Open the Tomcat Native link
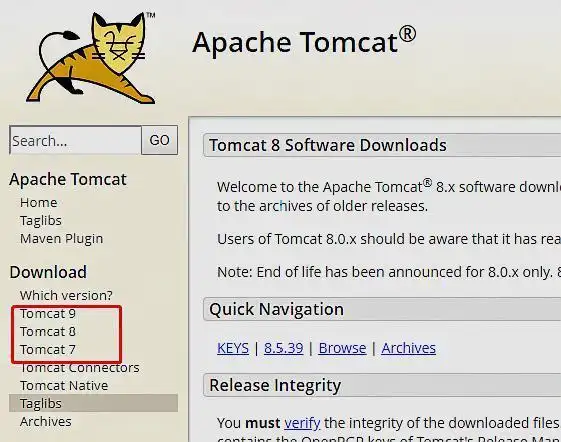The image size is (561, 442). pos(64,385)
